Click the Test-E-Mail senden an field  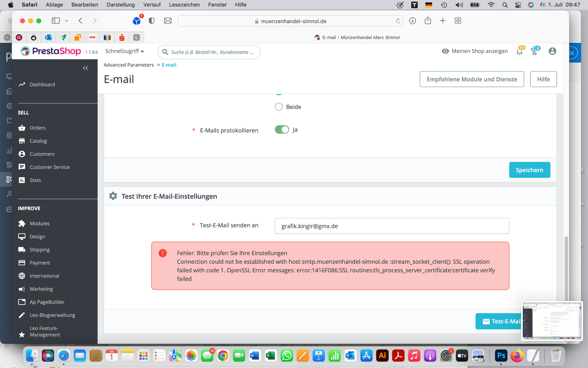392,226
